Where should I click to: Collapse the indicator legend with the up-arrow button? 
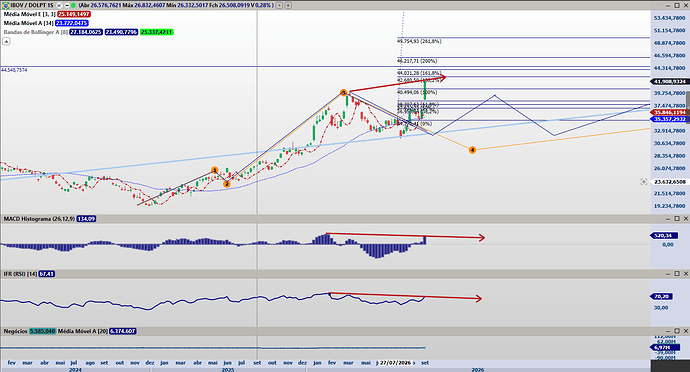pos(6,41)
